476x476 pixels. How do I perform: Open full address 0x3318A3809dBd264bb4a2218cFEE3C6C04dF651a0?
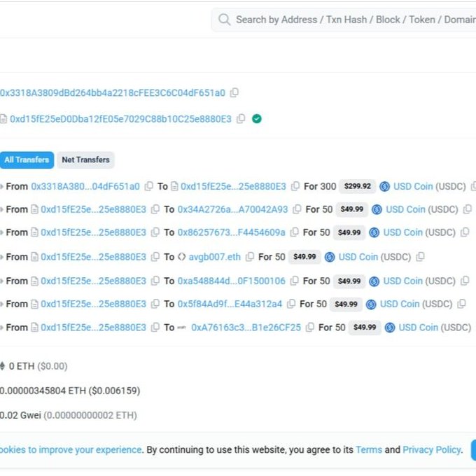click(113, 92)
